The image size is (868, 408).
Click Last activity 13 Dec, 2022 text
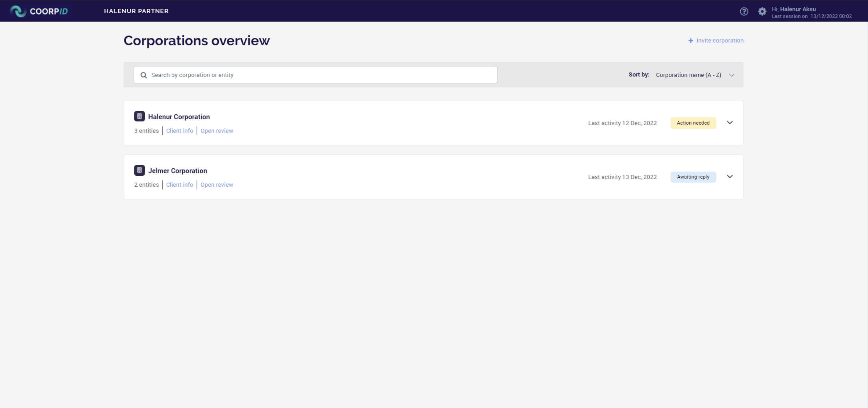(x=622, y=177)
